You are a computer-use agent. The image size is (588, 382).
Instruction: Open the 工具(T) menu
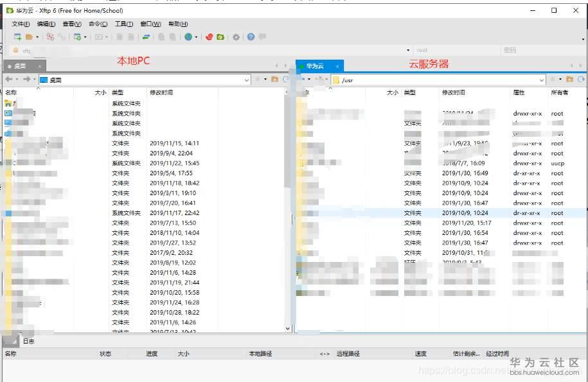[124, 24]
